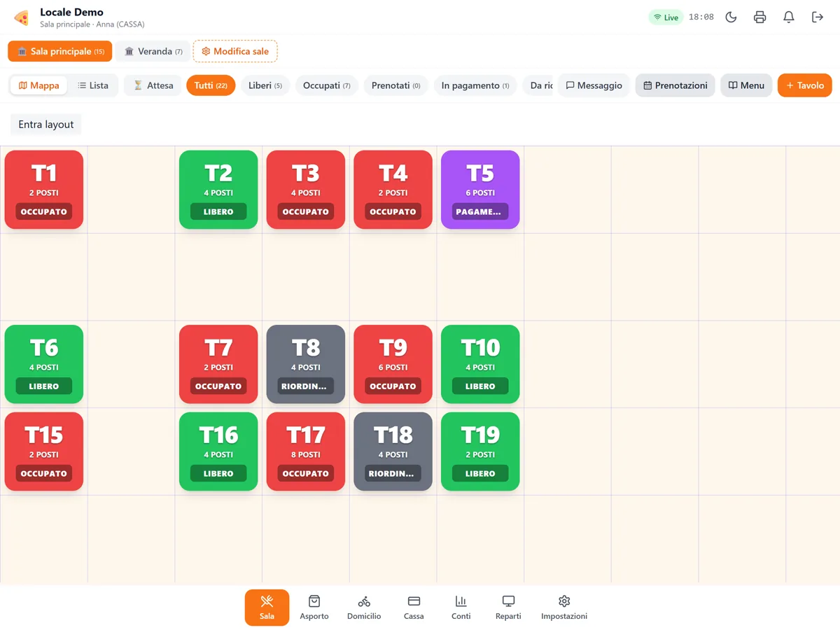Click the logout icon
This screenshot has width=840, height=630.
(x=817, y=17)
